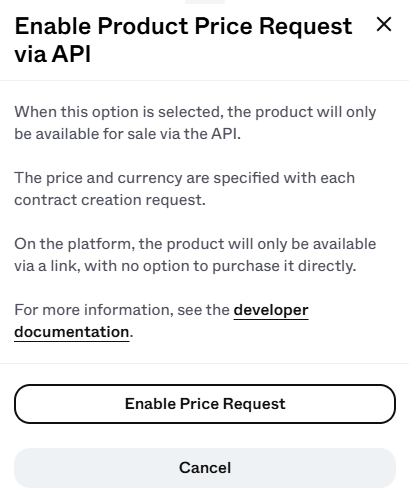
Task: Click the 'For more information, see the' text
Action: pyautogui.click(x=122, y=310)
